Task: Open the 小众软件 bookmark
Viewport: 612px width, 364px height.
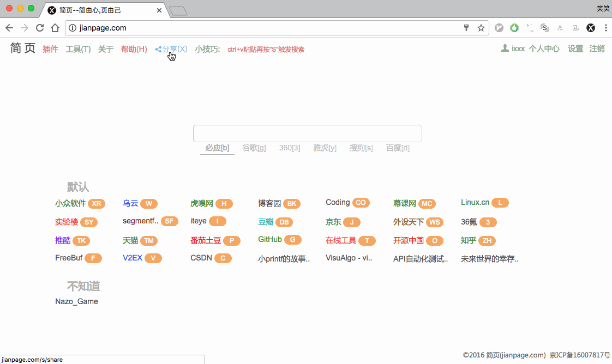Action: [x=70, y=203]
